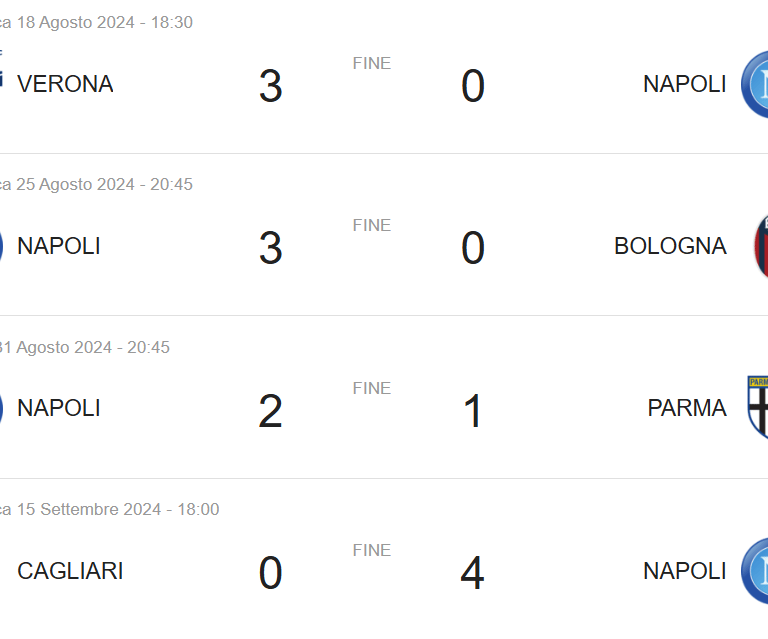Image resolution: width=768 pixels, height=639 pixels.
Task: Open the BOLOGNA team name
Action: [x=670, y=246]
